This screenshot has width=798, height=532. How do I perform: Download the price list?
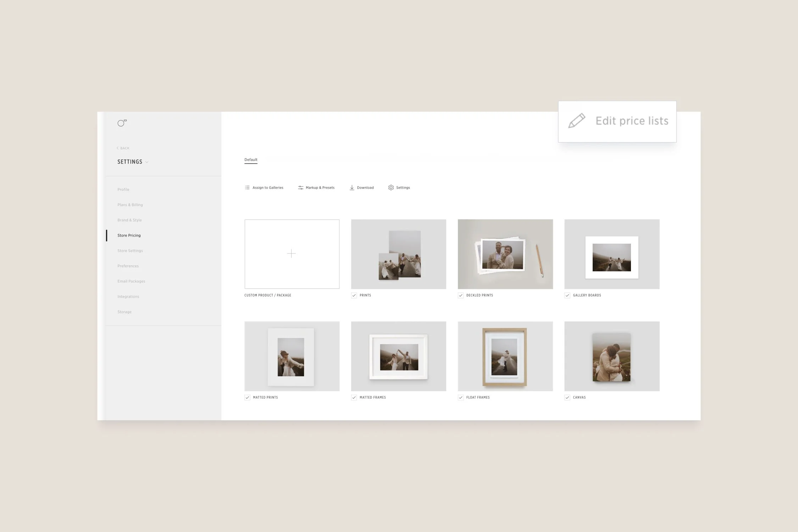(x=361, y=187)
